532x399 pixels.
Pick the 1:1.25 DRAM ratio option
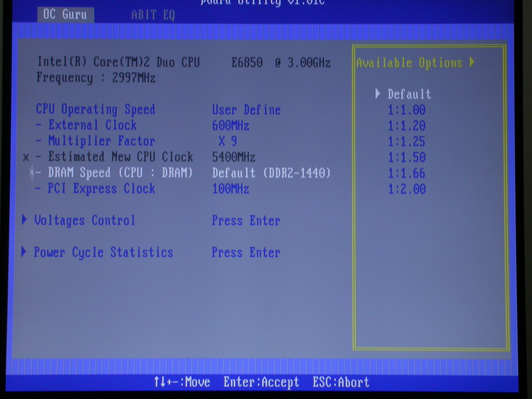pos(406,142)
